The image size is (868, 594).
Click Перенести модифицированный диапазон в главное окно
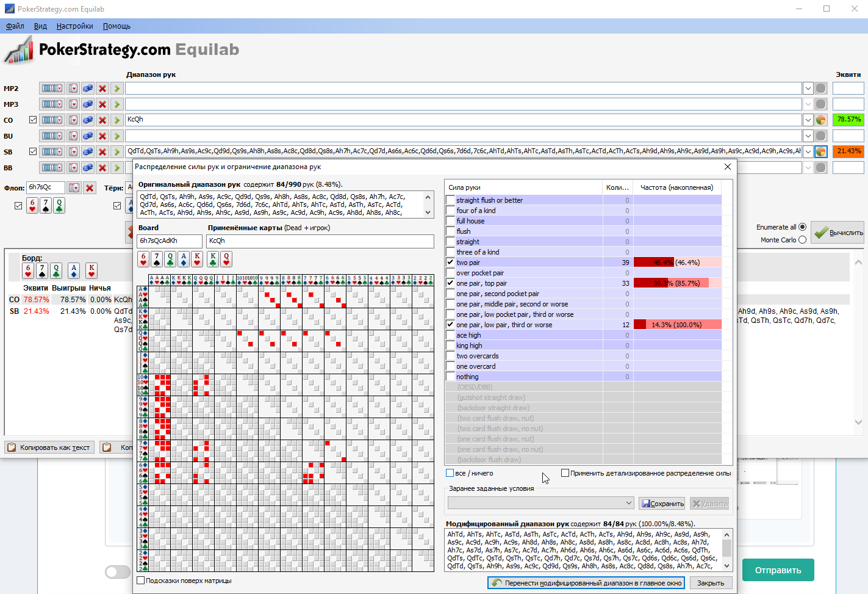[587, 583]
